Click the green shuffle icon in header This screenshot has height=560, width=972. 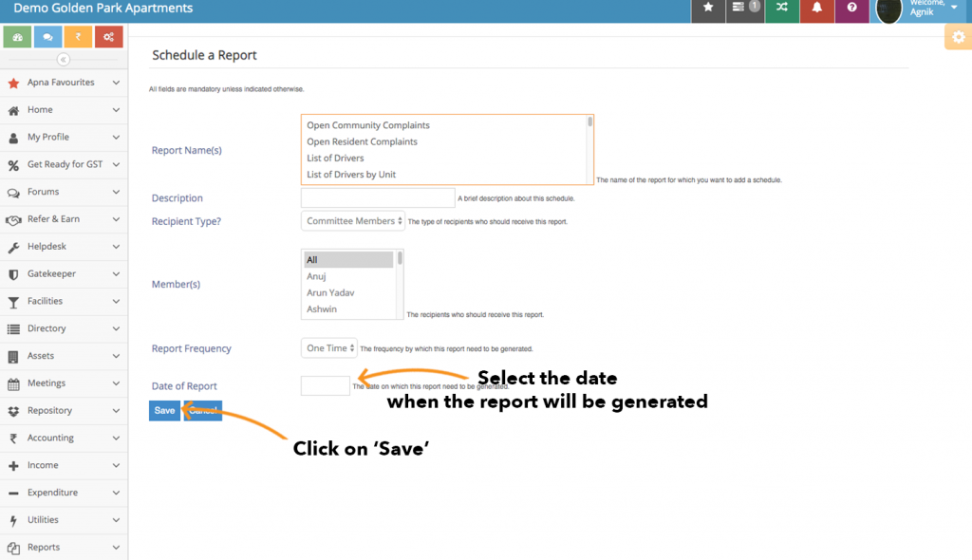pos(782,8)
